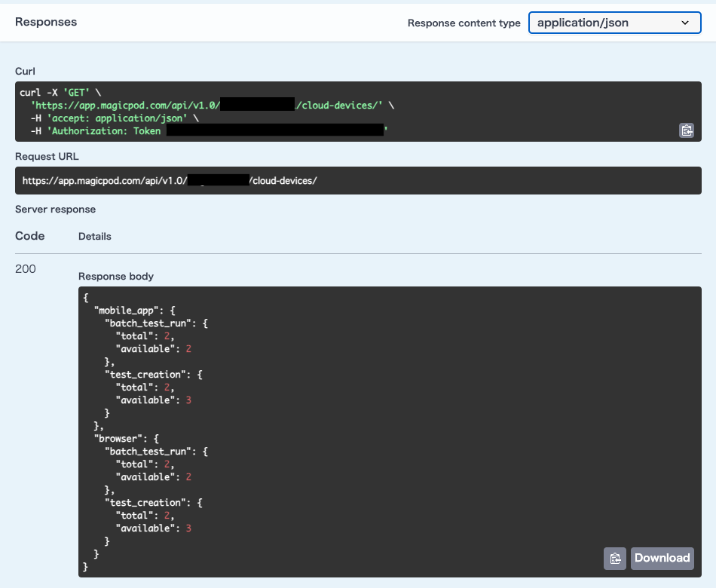Copy the curl command to clipboard
Viewport: 716px width, 588px height.
pos(687,130)
